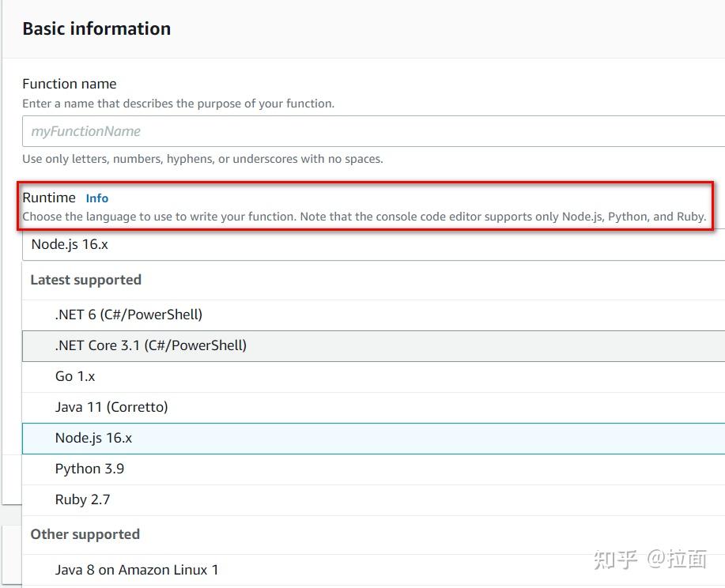Click the Latest supported group header

[x=85, y=280]
